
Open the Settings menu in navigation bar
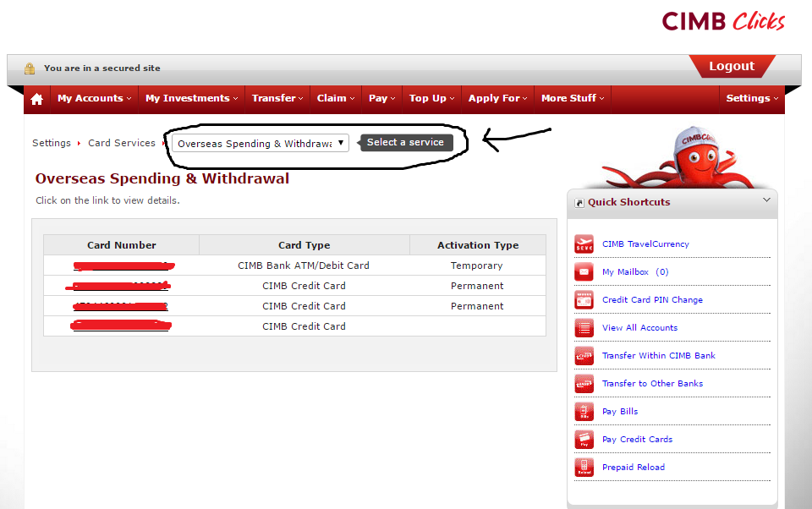coord(752,98)
